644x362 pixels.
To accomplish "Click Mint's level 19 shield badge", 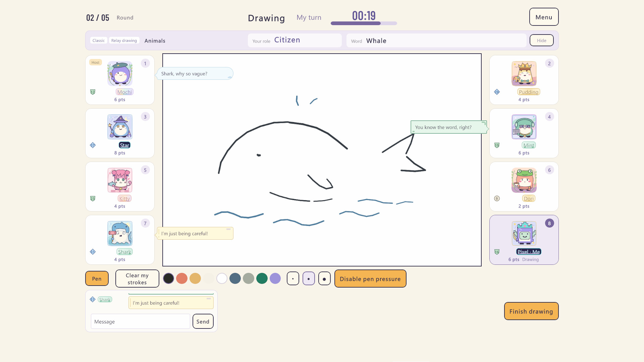I will [x=497, y=145].
